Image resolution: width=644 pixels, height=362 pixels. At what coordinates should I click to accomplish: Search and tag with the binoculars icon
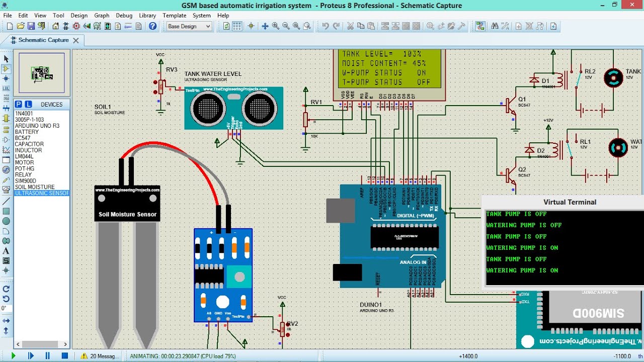click(x=495, y=26)
